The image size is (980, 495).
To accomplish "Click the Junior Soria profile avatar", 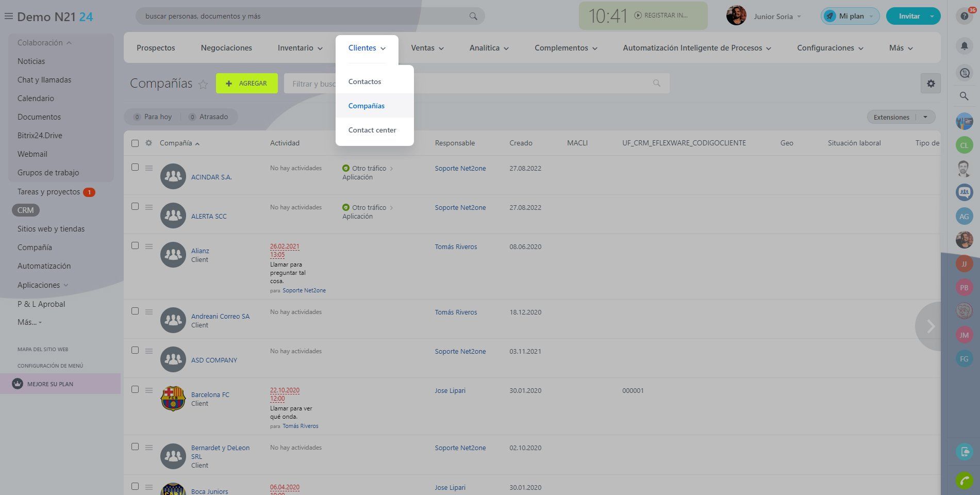I will point(736,16).
